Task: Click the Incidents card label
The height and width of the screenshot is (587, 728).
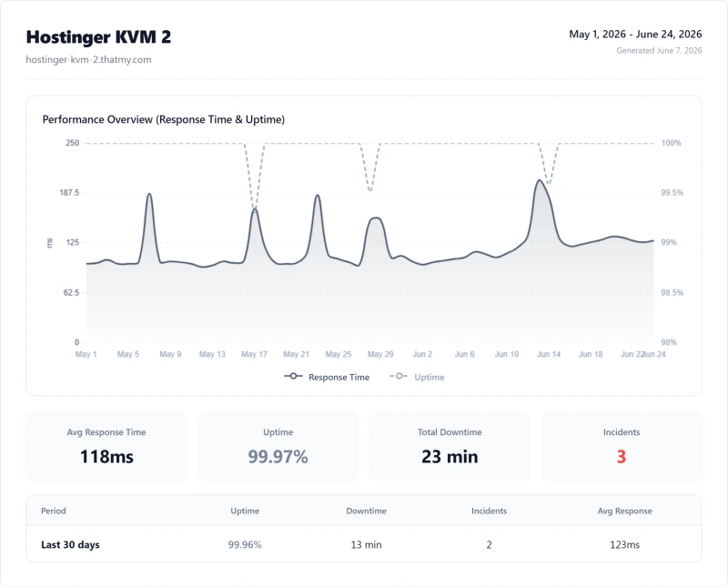Action: click(622, 432)
